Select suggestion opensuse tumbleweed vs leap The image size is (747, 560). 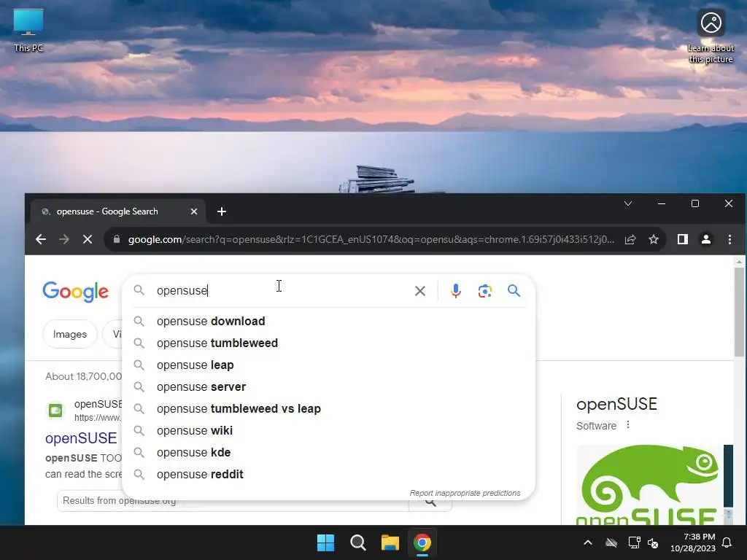pos(329,409)
